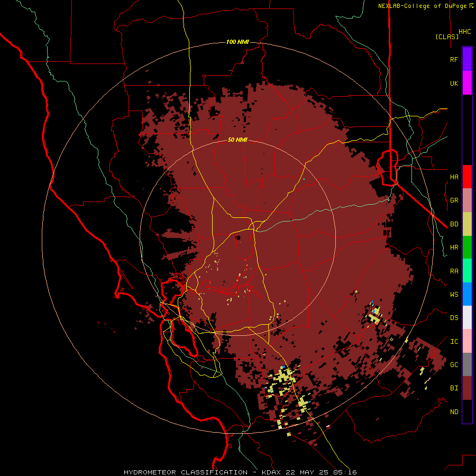Click the HA red legend color swatch
Image resolution: width=476 pixels, height=476 pixels.
click(x=467, y=177)
